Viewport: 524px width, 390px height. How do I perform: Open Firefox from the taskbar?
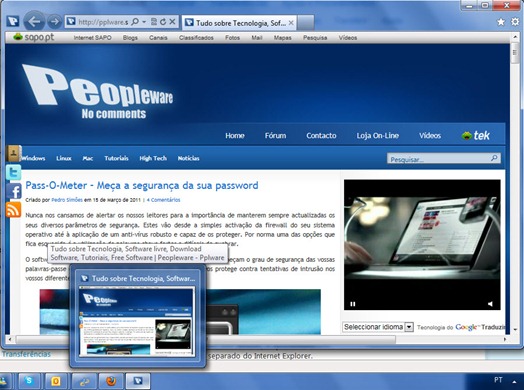click(x=111, y=381)
